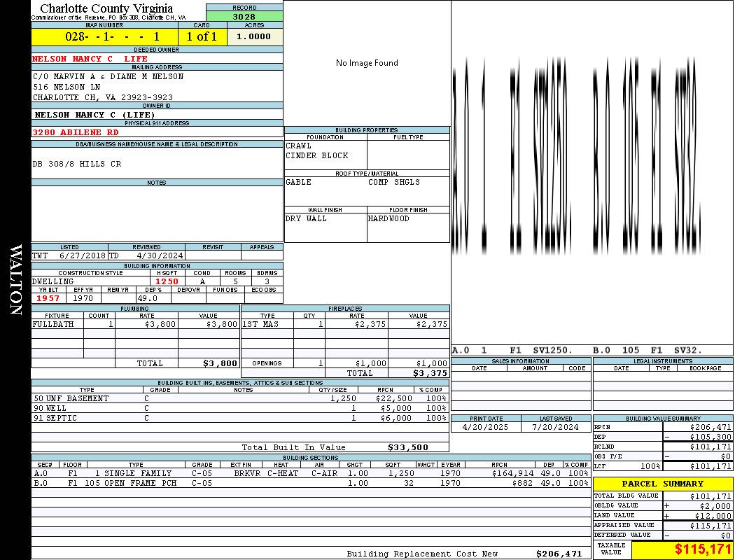Click plumbing total $3,800 in bold
This screenshot has width=735, height=560.
click(x=220, y=363)
